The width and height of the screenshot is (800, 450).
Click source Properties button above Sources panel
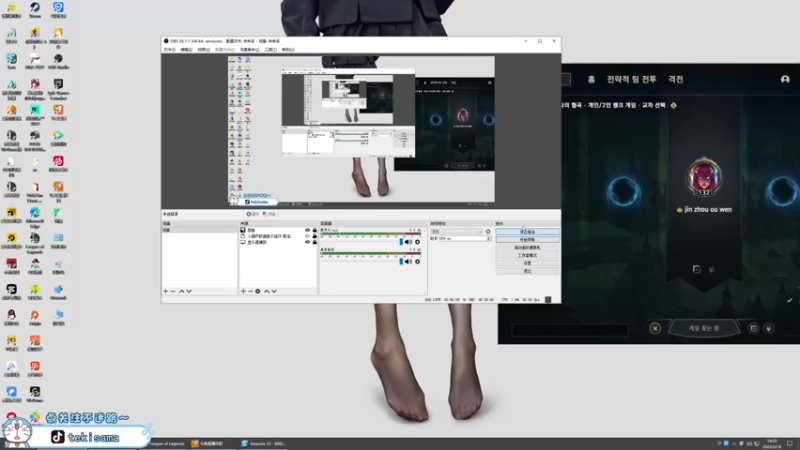coord(252,214)
